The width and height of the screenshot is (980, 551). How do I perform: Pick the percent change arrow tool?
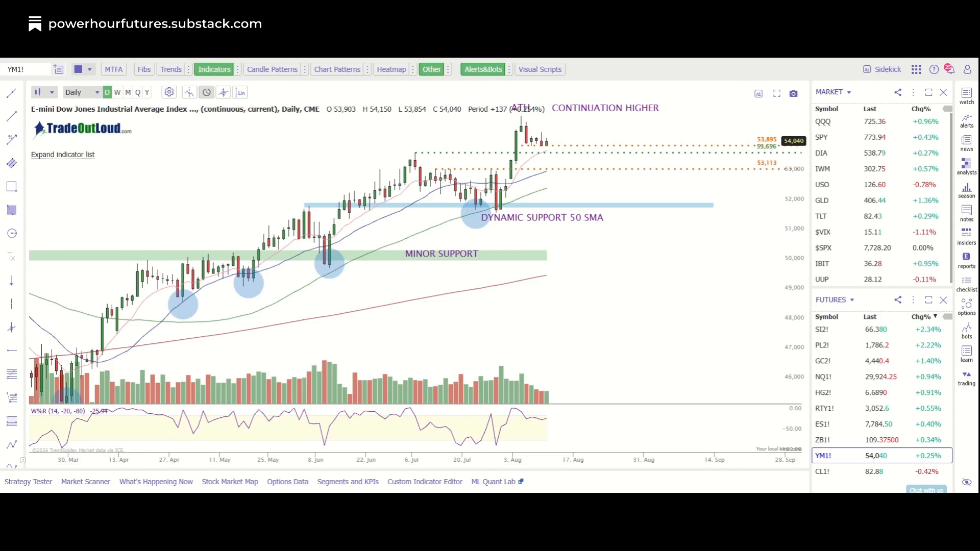(x=11, y=140)
